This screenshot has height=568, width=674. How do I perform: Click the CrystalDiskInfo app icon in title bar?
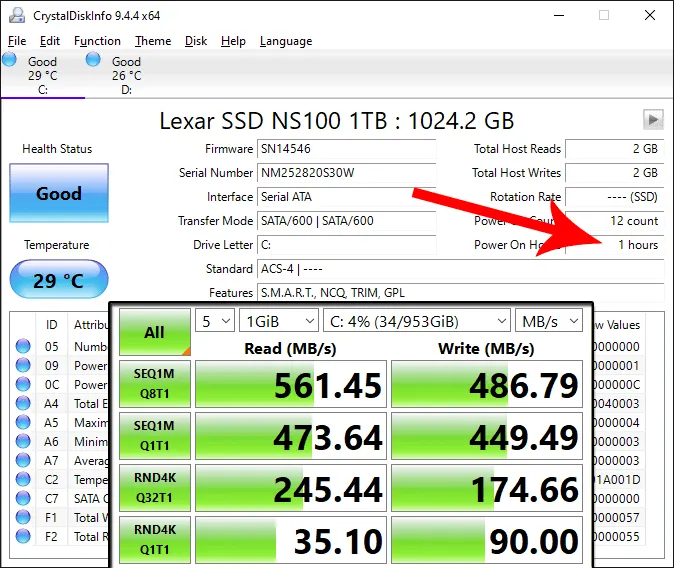click(17, 15)
